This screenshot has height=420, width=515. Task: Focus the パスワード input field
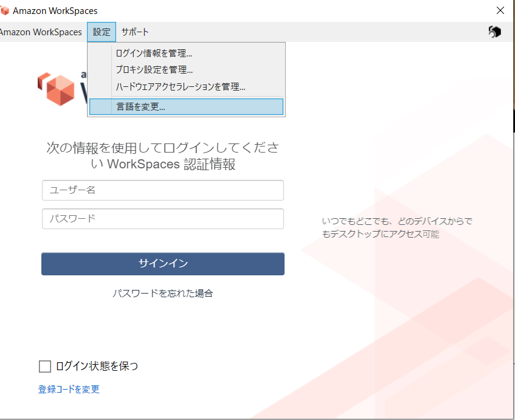click(162, 219)
